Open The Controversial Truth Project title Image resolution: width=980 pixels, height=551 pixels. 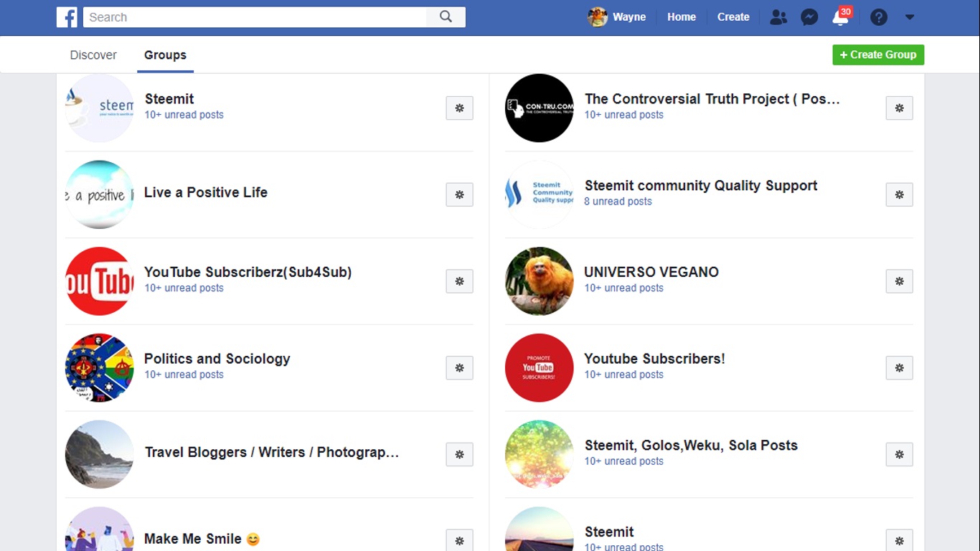tap(712, 99)
